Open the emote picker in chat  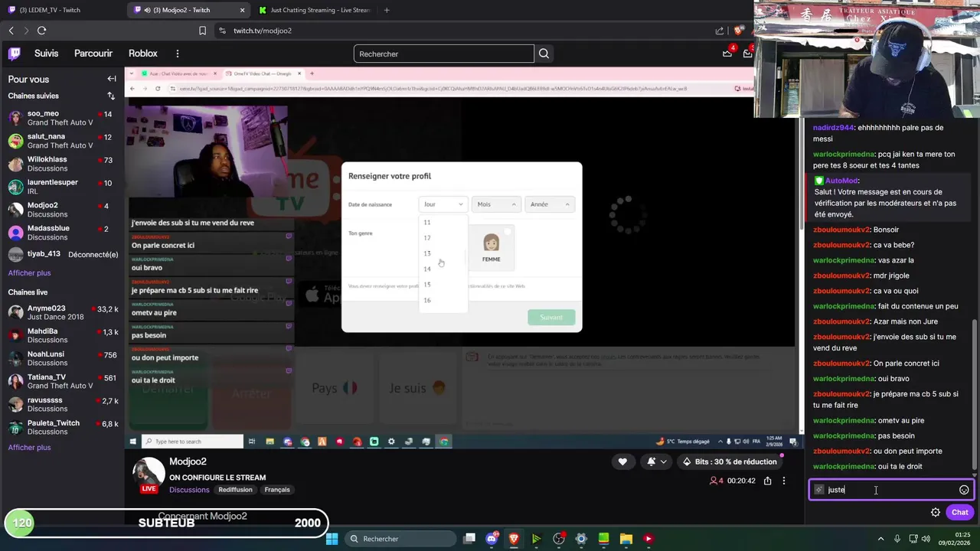(964, 490)
